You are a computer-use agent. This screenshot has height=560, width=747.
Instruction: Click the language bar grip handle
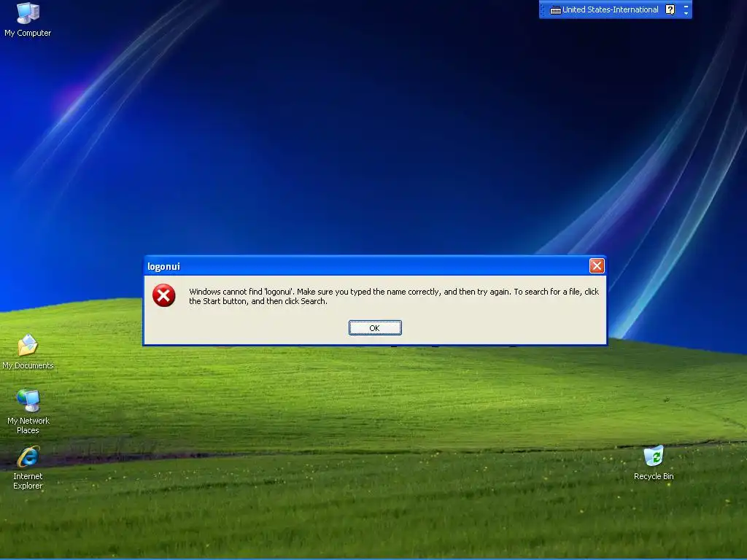pyautogui.click(x=543, y=9)
